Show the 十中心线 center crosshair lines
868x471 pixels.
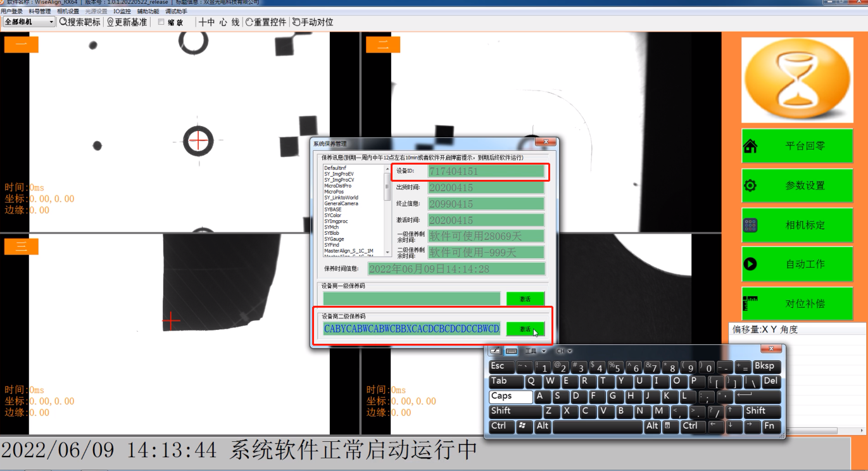(219, 22)
